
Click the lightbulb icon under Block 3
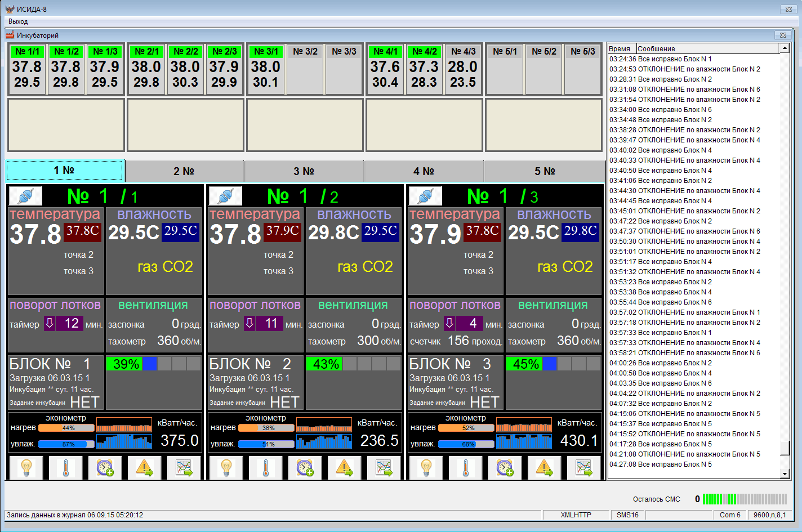[x=426, y=467]
